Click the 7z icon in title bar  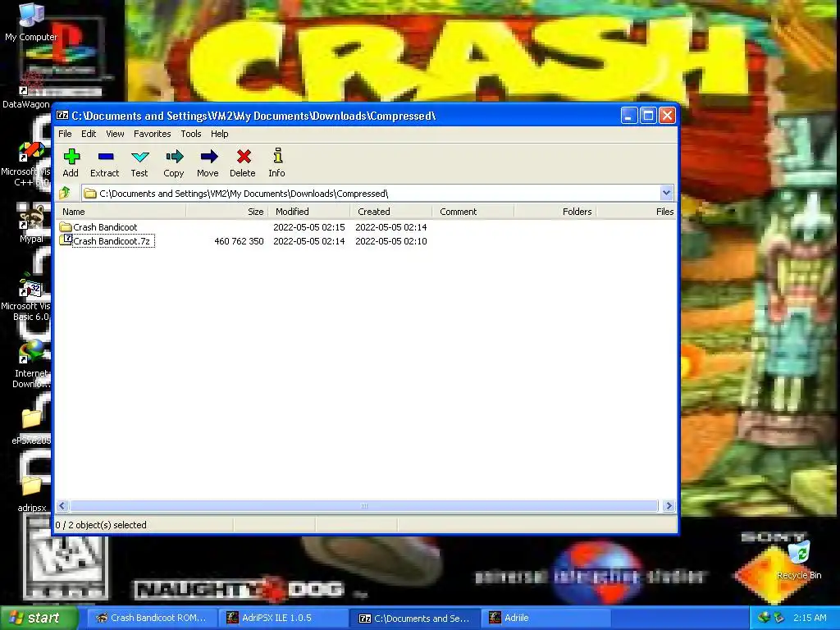pos(62,115)
